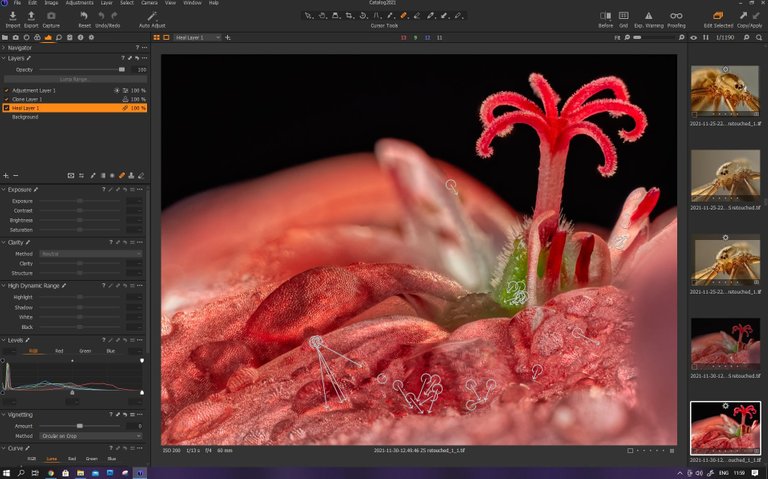Collapse the Levels panel

(3, 340)
